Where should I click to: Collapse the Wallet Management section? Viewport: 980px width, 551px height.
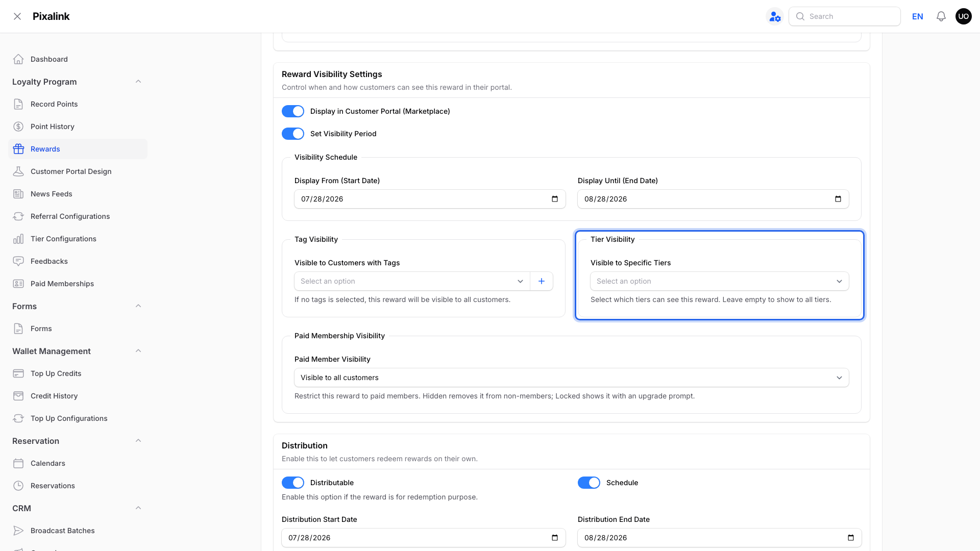(138, 351)
